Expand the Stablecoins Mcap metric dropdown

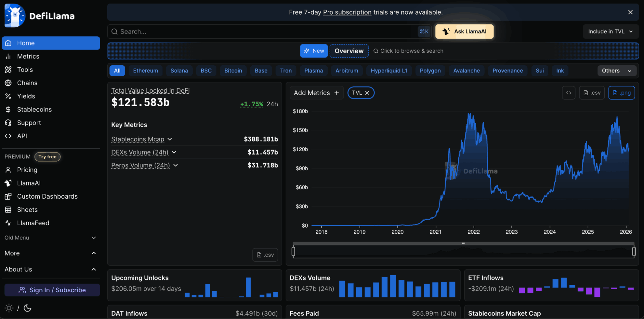[x=170, y=139]
